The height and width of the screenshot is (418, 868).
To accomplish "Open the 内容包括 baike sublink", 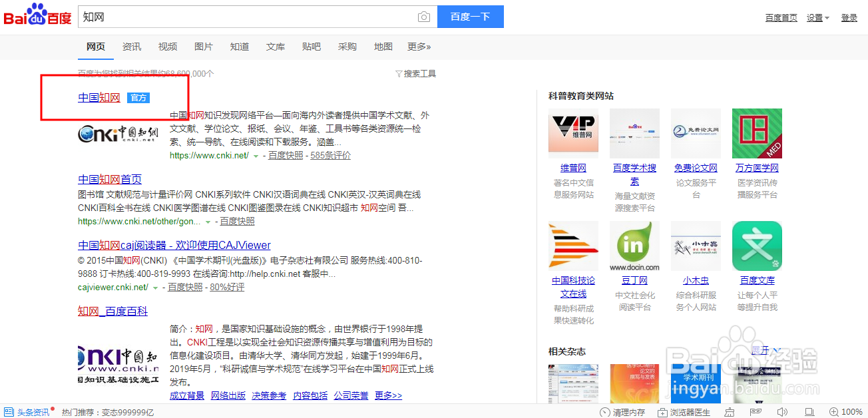I will [310, 395].
